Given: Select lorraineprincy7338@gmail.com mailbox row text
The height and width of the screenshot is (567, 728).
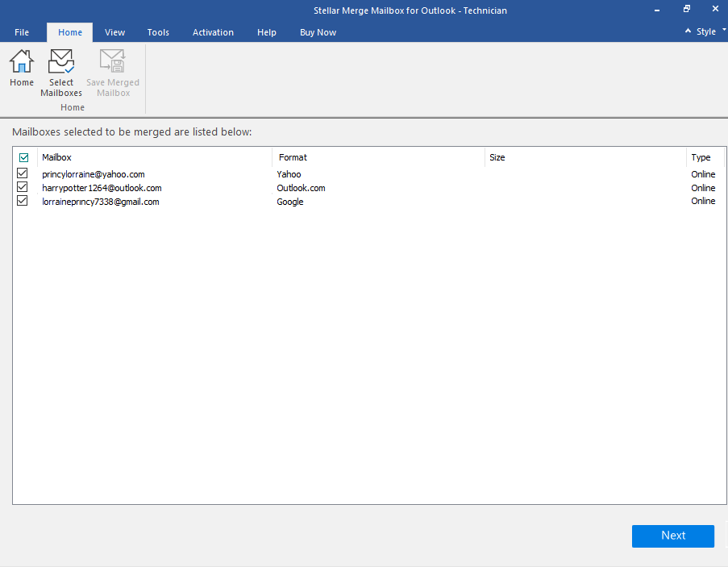Looking at the screenshot, I should point(100,202).
